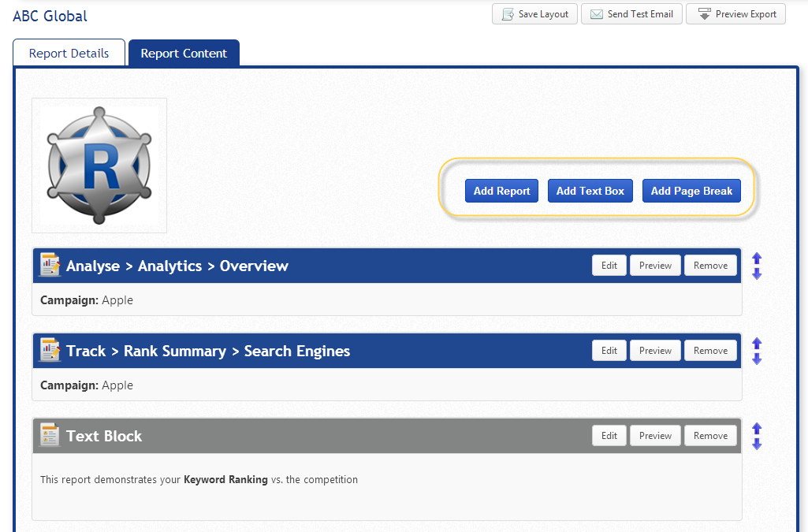Click the Add Report button
The width and height of the screenshot is (808, 532).
click(501, 191)
